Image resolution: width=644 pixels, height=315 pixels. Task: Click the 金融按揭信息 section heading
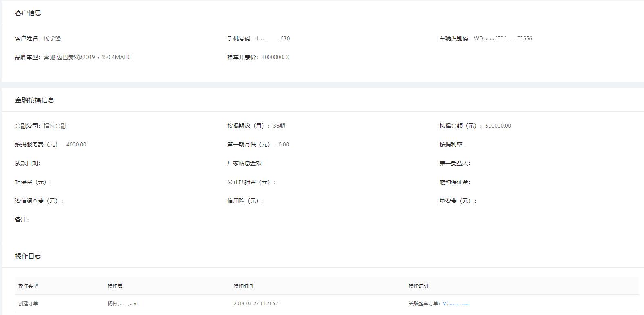click(35, 100)
